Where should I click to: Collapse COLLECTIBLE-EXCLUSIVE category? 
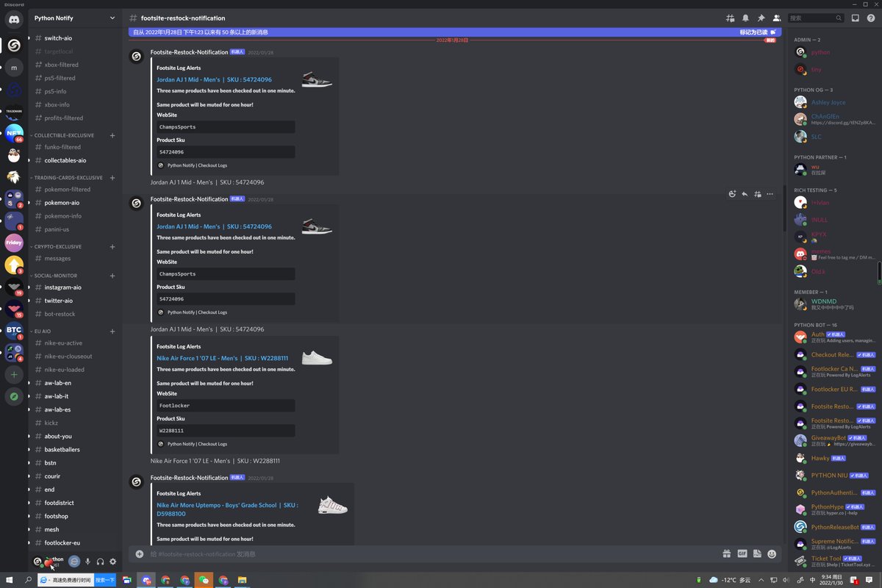[x=63, y=135]
